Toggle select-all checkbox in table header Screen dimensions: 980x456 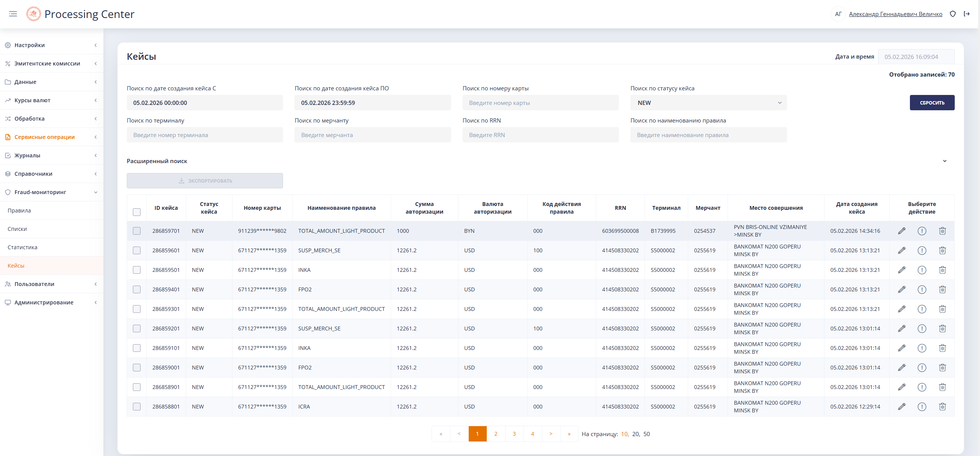point(137,212)
